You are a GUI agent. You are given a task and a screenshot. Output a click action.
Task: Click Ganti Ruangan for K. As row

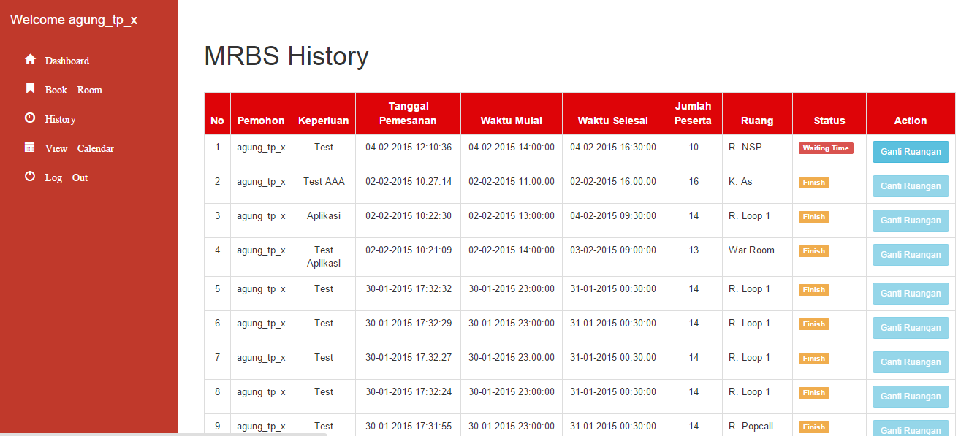pos(911,186)
